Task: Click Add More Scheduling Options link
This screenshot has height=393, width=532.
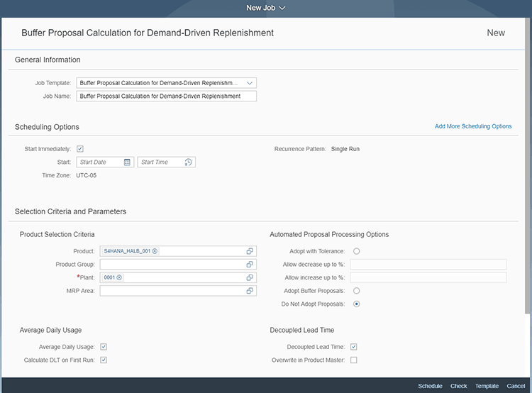Action: (x=472, y=126)
